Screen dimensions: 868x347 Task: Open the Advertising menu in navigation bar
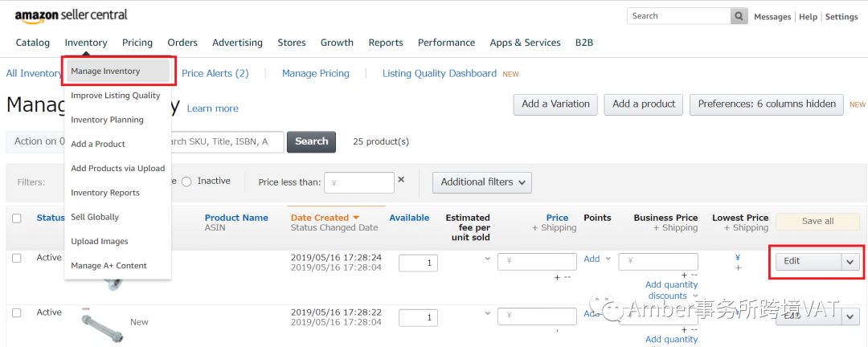coord(237,43)
